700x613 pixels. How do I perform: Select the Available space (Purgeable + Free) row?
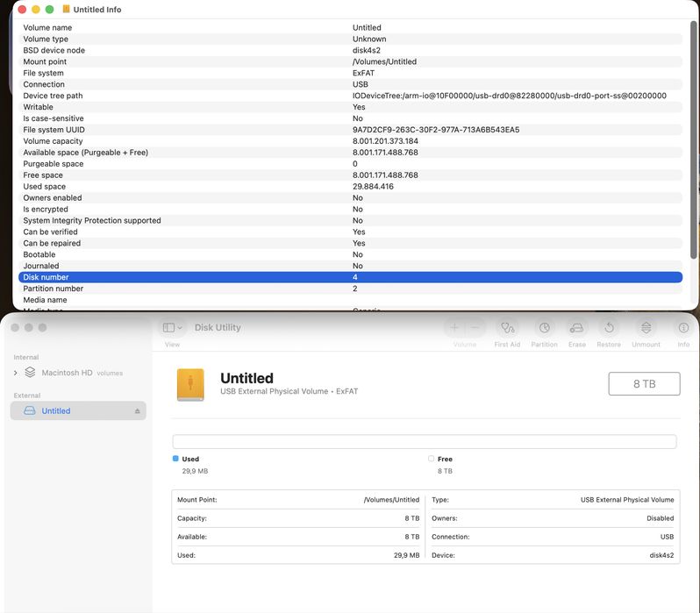[351, 153]
